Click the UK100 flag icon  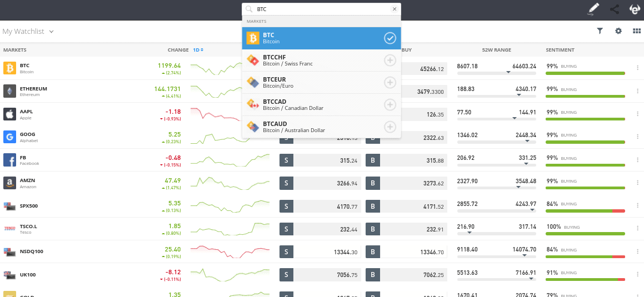click(x=9, y=274)
